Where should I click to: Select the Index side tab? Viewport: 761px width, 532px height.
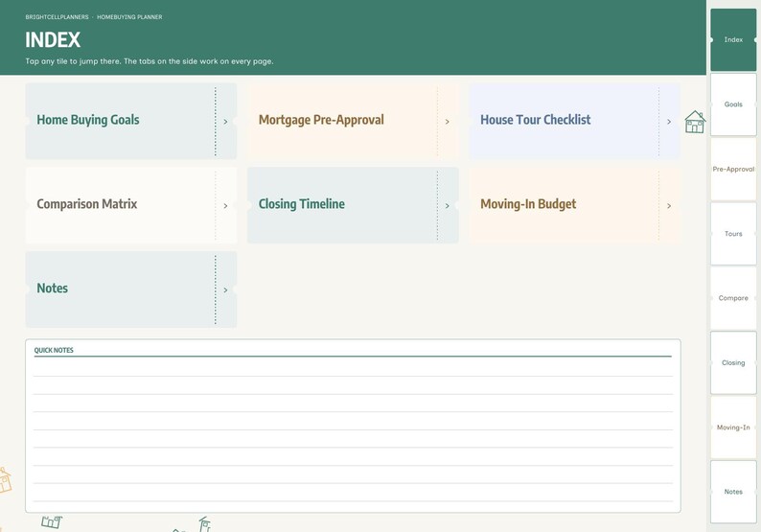(733, 40)
